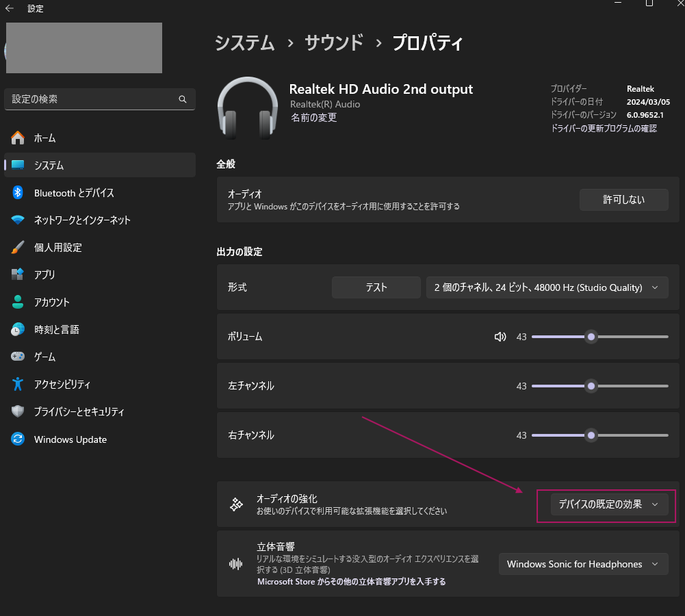Click driver version 6.0.9652.1 text
The height and width of the screenshot is (616, 685).
pos(645,115)
